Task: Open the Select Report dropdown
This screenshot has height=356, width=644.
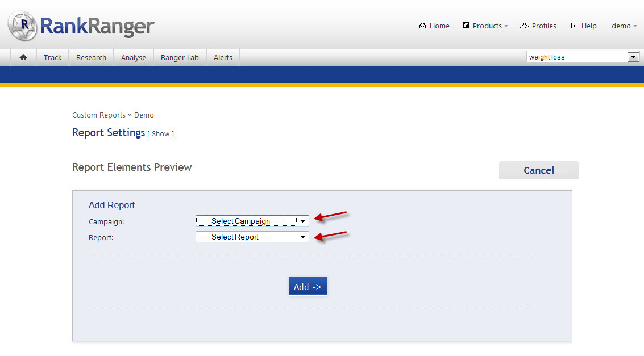Action: (252, 237)
